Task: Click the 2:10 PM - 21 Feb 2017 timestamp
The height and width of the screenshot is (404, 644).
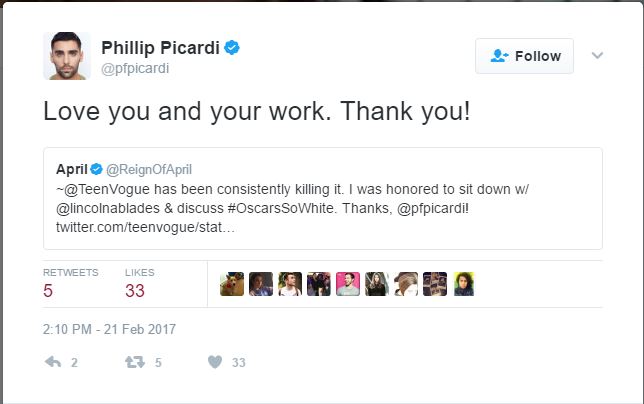Action: (x=109, y=328)
